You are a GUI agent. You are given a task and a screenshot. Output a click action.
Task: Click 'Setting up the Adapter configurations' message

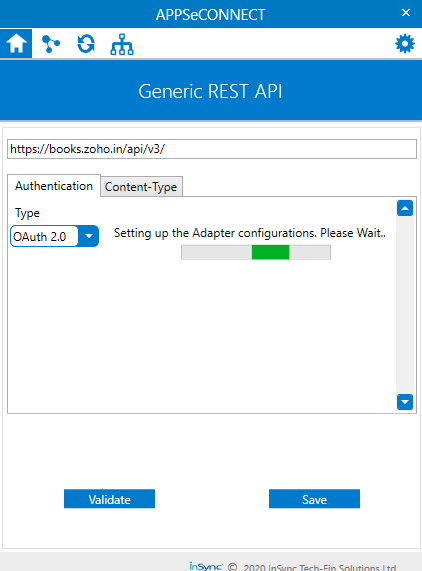coord(250,233)
